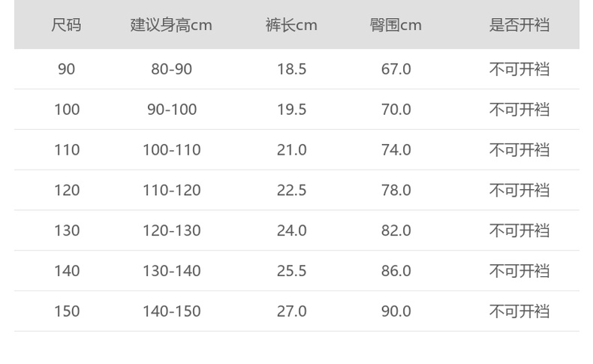
Task: Select the size 130 cell
Action: pyautogui.click(x=66, y=230)
